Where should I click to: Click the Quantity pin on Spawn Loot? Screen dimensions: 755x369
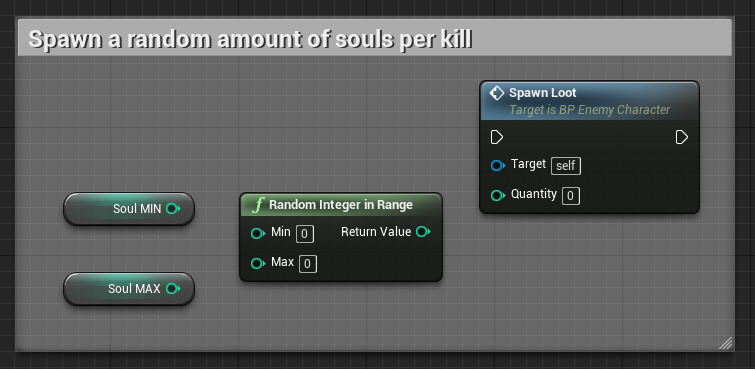tap(497, 196)
